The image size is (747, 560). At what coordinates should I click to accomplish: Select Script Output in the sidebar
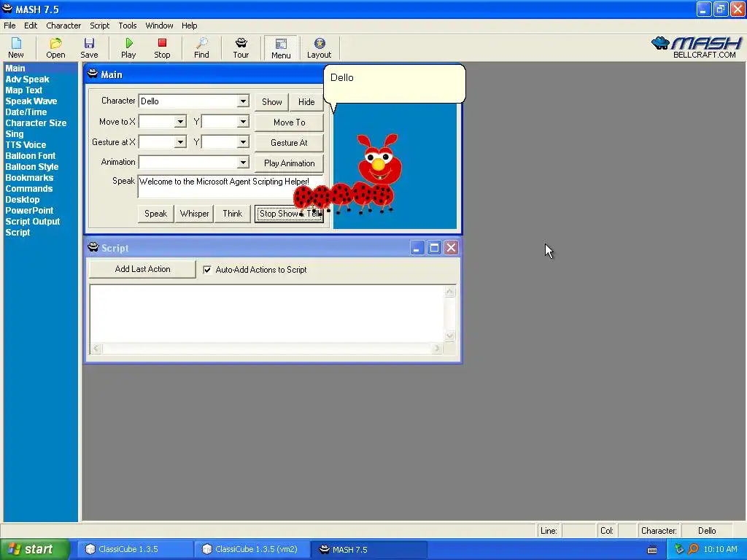[x=32, y=222]
